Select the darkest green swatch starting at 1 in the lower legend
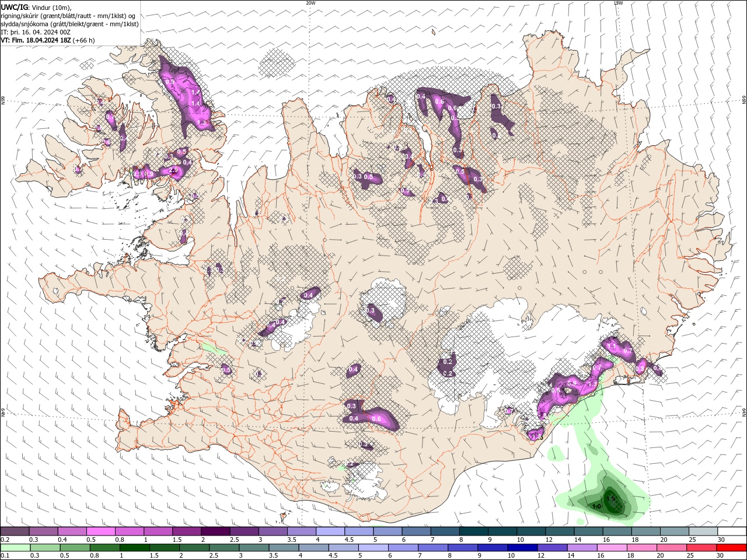The image size is (747, 560). tap(134, 548)
